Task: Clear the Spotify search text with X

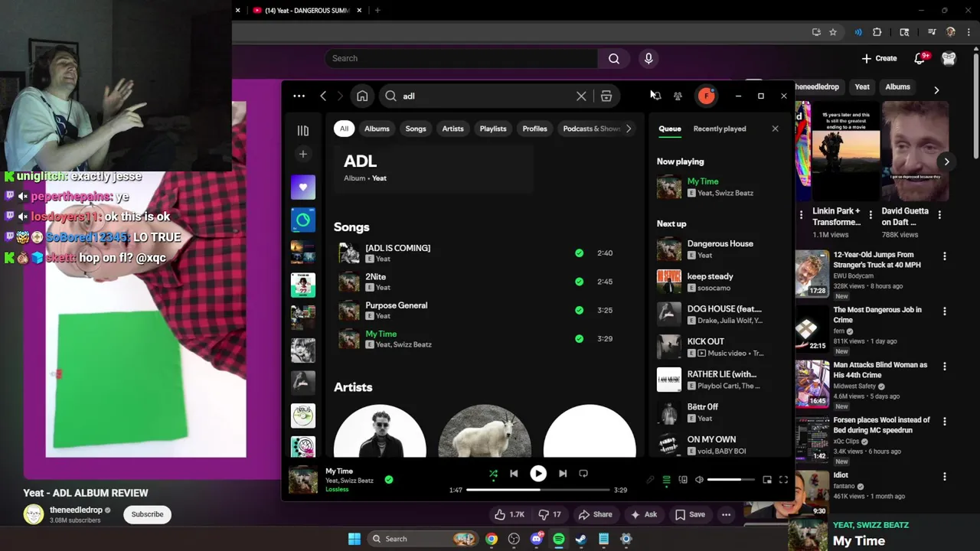Action: 581,96
